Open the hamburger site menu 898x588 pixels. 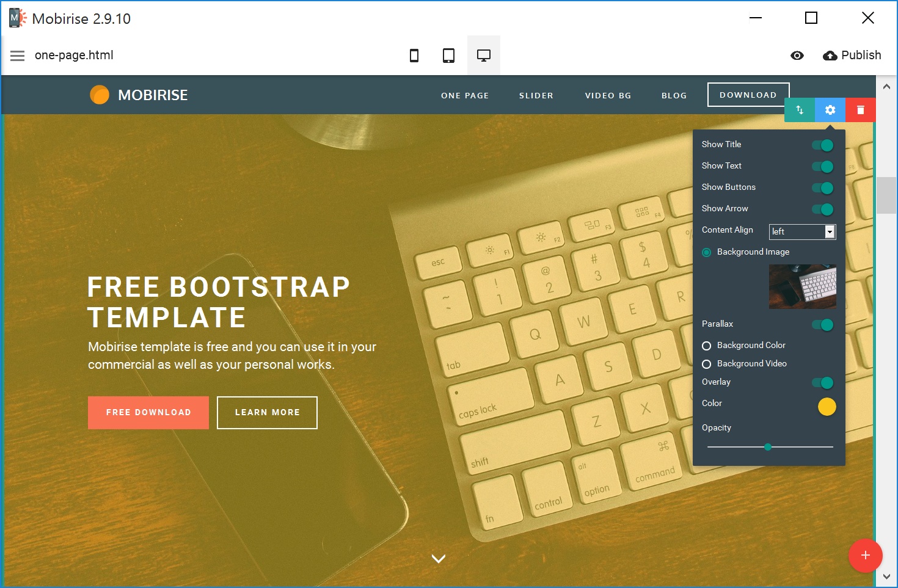point(17,55)
